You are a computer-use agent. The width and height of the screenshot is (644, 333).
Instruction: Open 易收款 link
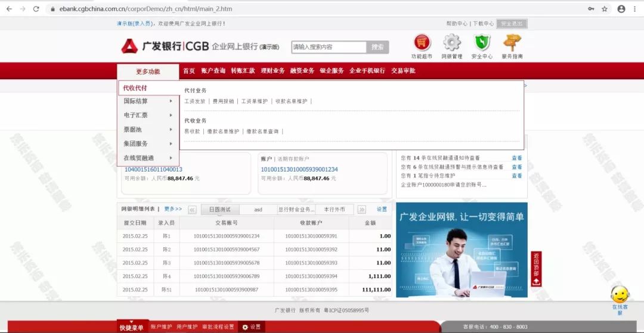[x=192, y=132]
